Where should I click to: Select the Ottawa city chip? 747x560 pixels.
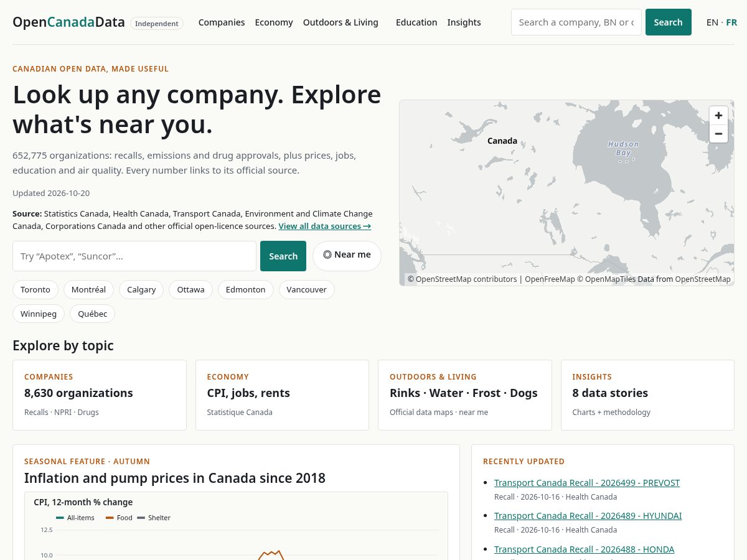click(x=190, y=289)
